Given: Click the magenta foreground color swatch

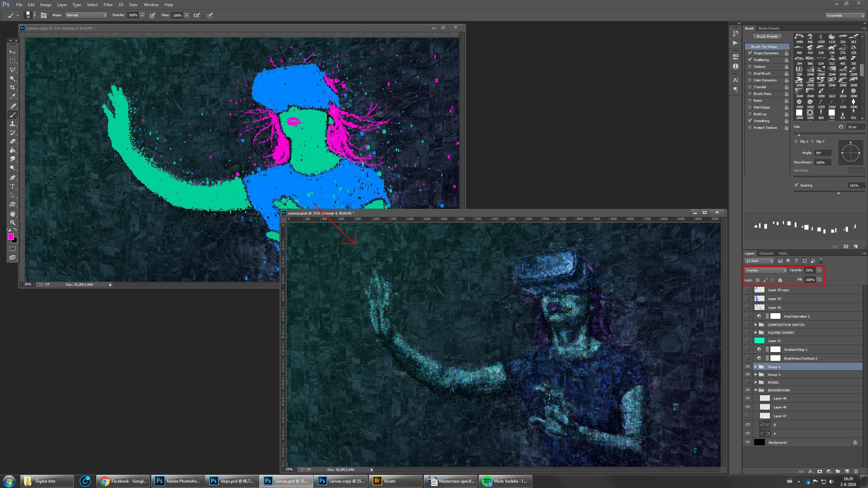Looking at the screenshot, I should click(x=11, y=237).
